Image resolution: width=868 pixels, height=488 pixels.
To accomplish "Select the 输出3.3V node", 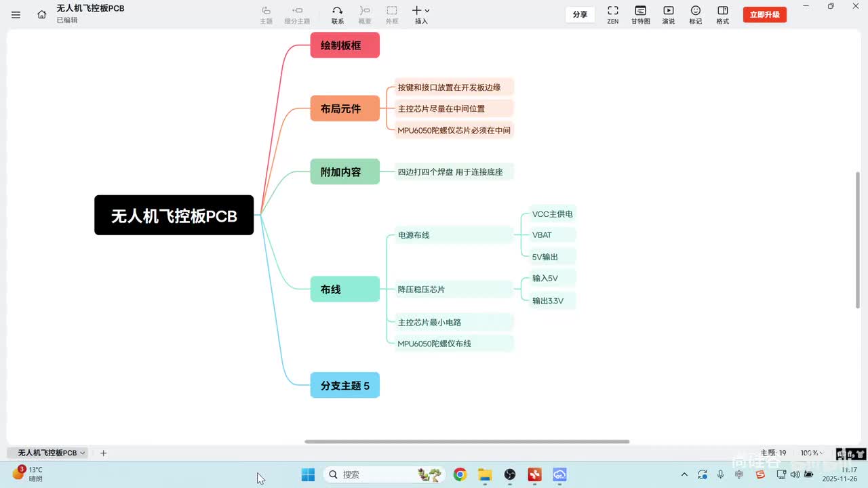I will pyautogui.click(x=553, y=300).
